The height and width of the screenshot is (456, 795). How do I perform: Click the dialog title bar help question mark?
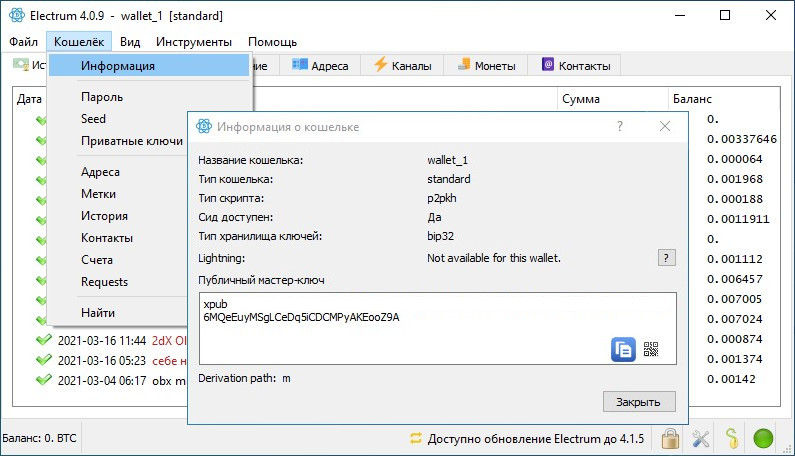[x=620, y=126]
